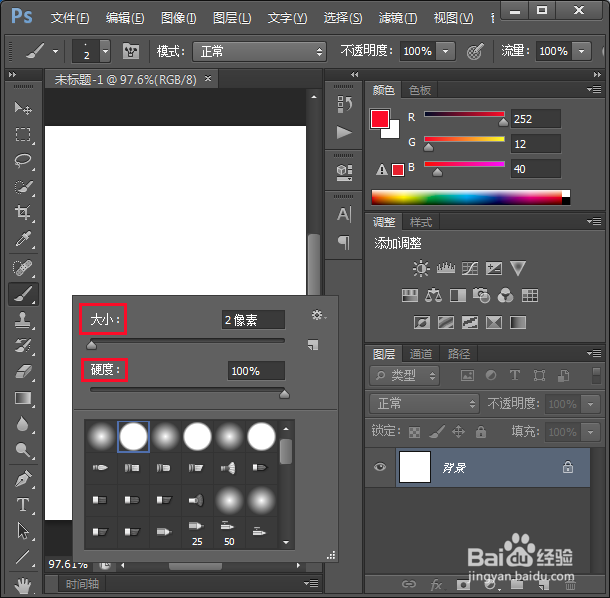Open the 不透明度 dropdown in options bar

446,51
